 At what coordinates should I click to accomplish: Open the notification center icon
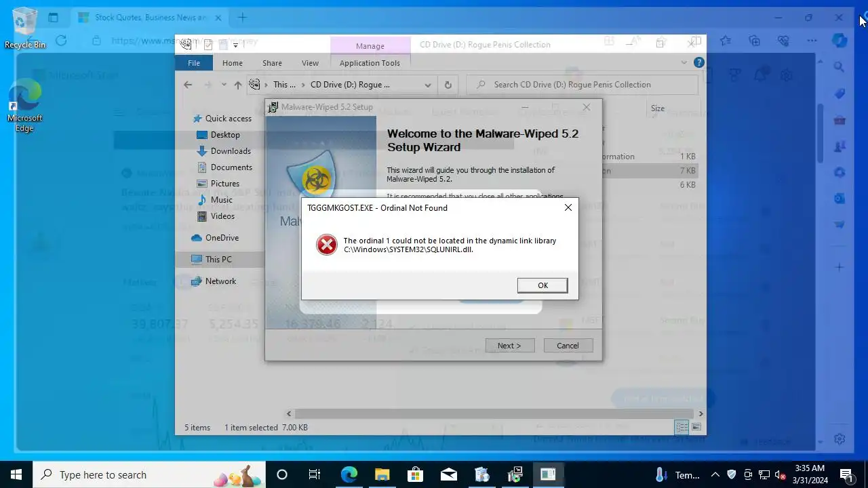point(846,474)
